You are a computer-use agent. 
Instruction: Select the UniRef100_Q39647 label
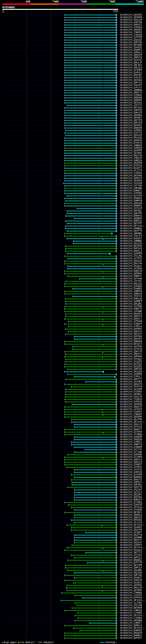[x=131, y=324]
